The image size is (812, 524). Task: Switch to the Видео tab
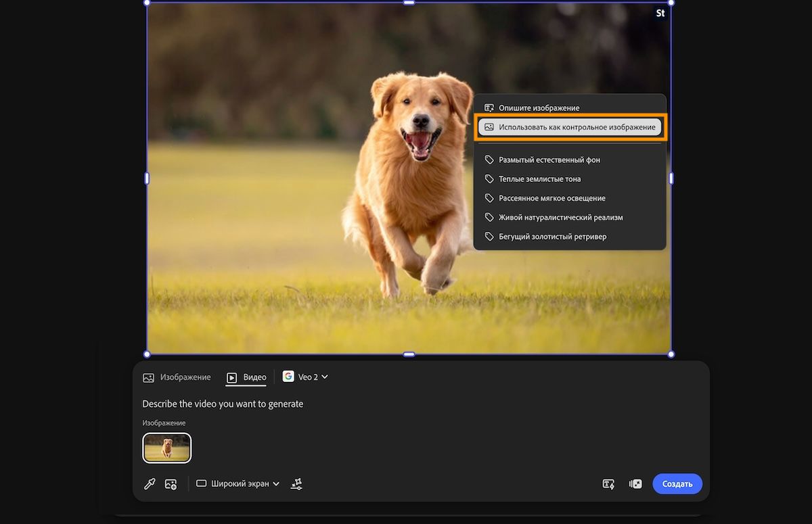pos(246,377)
